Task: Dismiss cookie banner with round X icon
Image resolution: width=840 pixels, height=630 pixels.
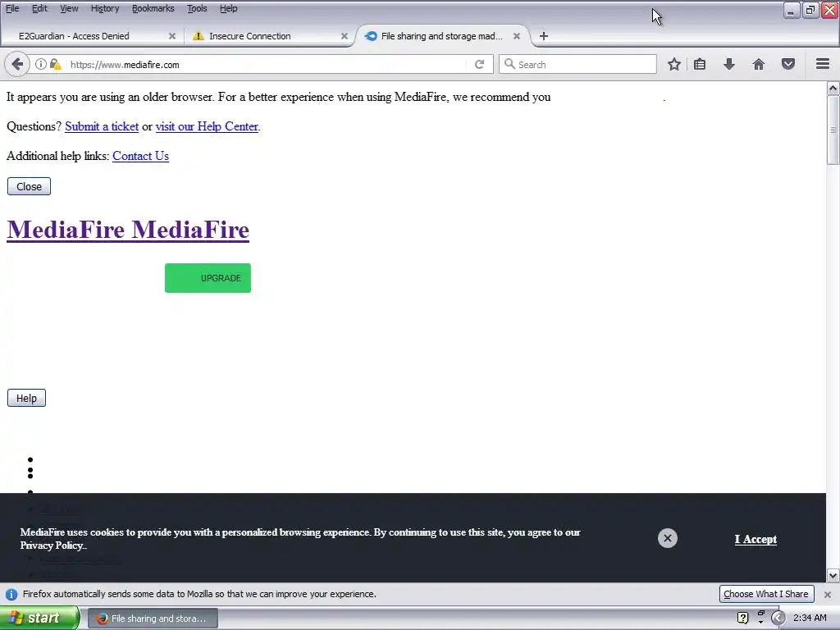Action: (x=668, y=538)
